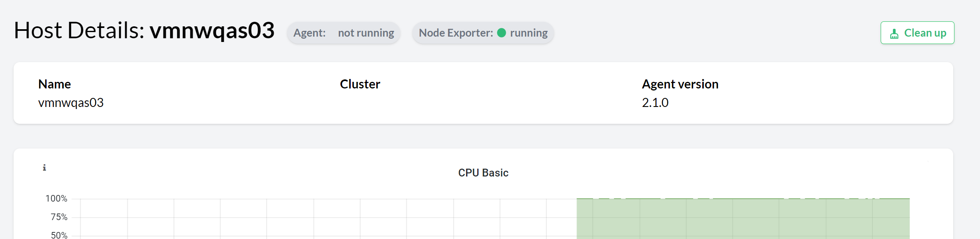
Task: Click the green shaded CPU usage area
Action: click(x=742, y=220)
